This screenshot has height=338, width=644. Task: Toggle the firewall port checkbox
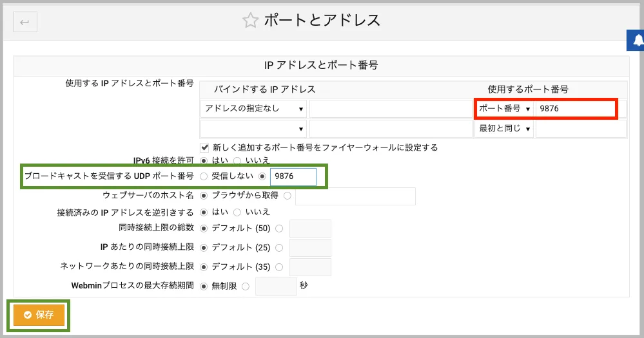[205, 147]
